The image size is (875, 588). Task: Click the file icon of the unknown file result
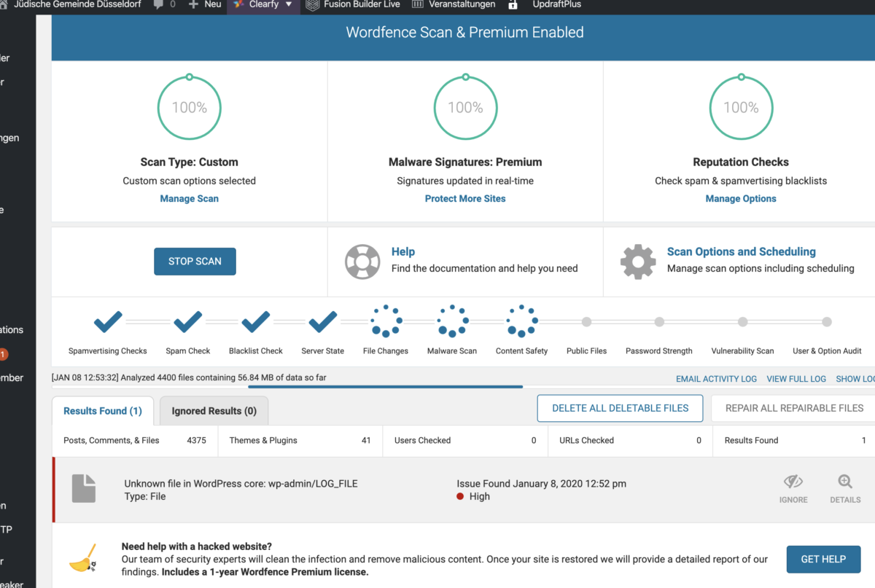pos(83,488)
